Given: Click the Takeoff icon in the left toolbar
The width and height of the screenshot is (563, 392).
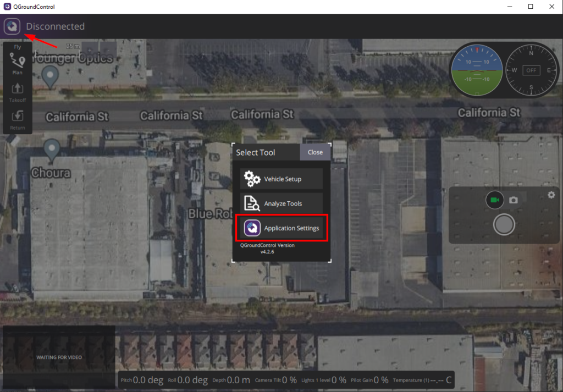Looking at the screenshot, I should (x=17, y=91).
